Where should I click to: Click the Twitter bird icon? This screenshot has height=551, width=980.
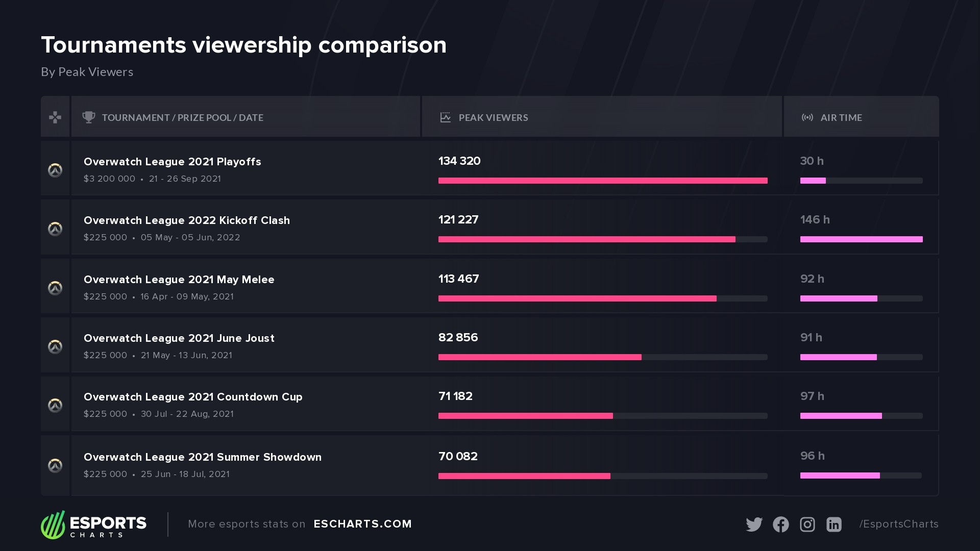(x=754, y=524)
